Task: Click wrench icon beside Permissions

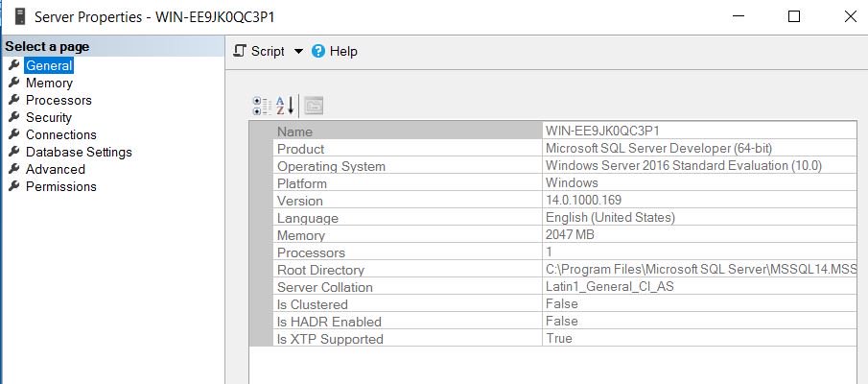Action: click(x=14, y=185)
